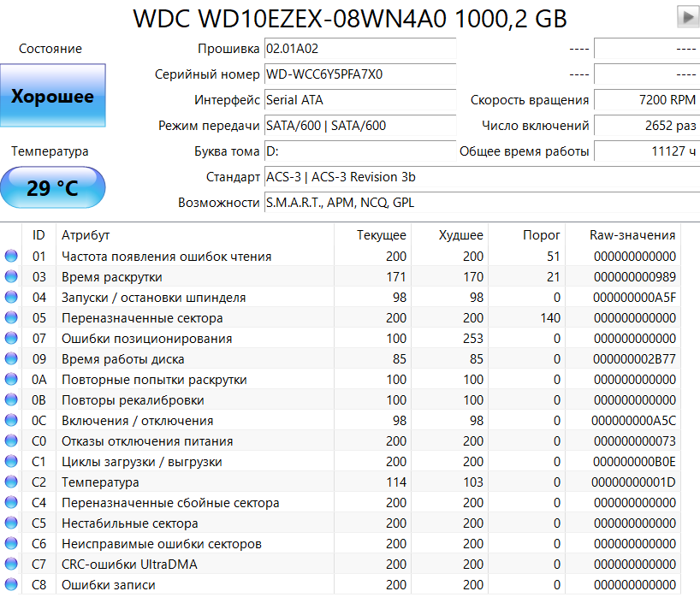This screenshot has height=609, width=700.
Task: Click the Возможности S.M.A.R.T. field
Action: (482, 203)
